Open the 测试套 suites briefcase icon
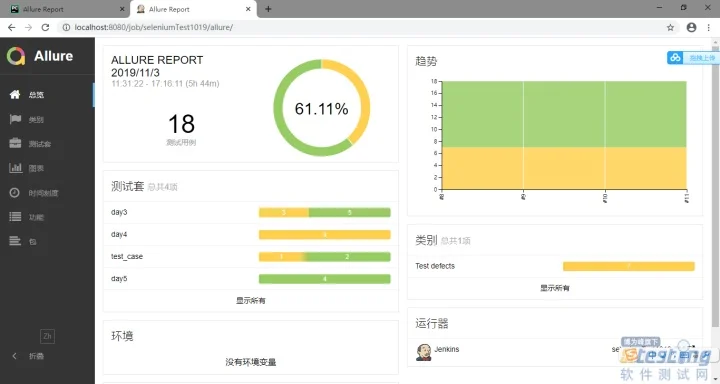Viewport: 720px width, 384px height. coord(15,143)
